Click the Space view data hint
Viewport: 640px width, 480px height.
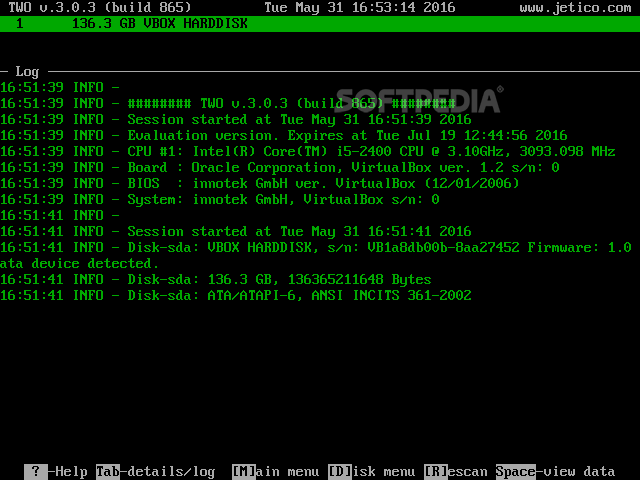(x=556, y=472)
